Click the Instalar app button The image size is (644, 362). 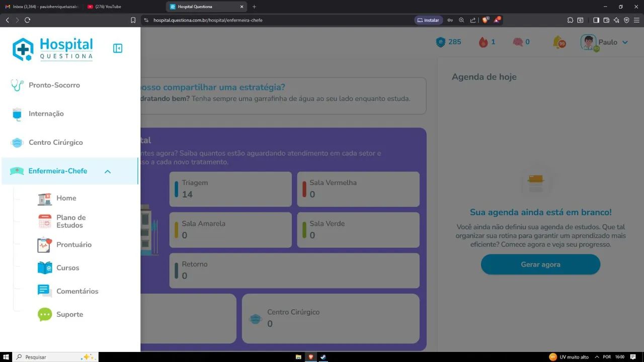click(x=428, y=20)
